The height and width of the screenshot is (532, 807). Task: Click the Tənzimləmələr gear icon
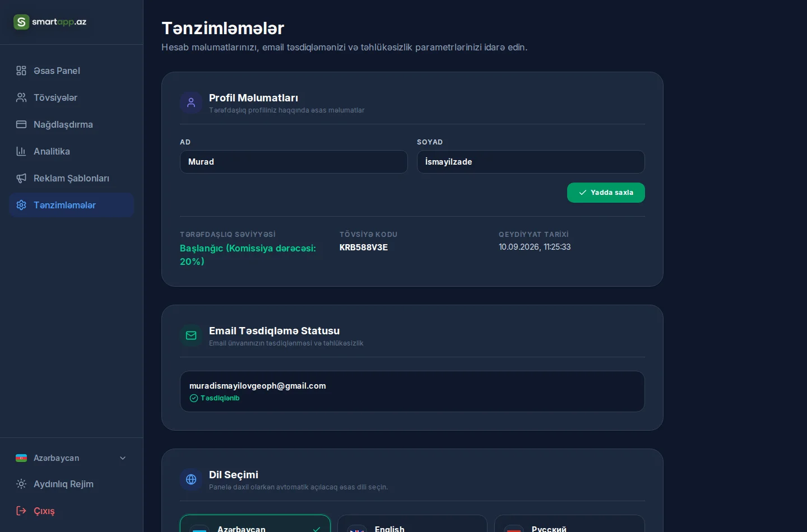pos(21,205)
